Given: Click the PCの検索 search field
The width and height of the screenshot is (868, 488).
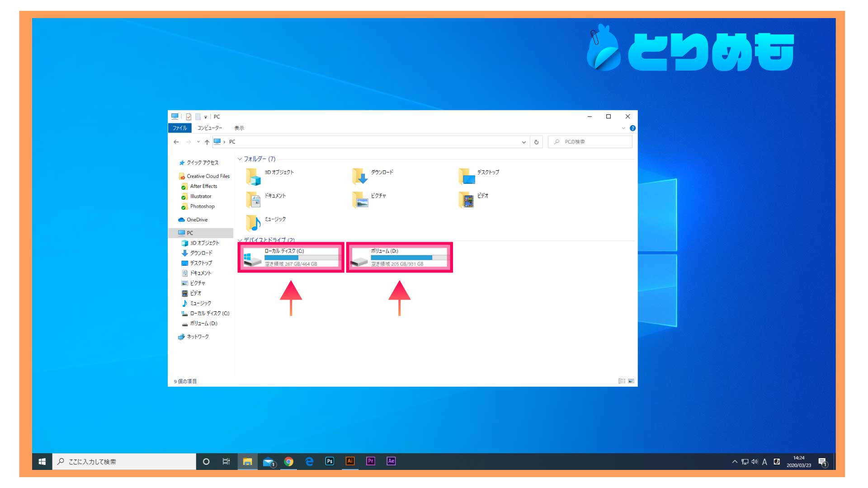Looking at the screenshot, I should click(x=590, y=142).
